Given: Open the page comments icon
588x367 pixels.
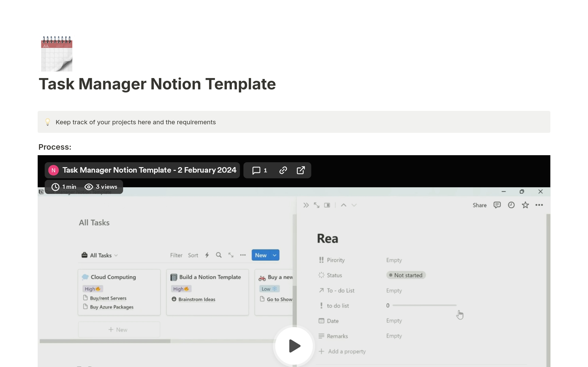Looking at the screenshot, I should (497, 205).
